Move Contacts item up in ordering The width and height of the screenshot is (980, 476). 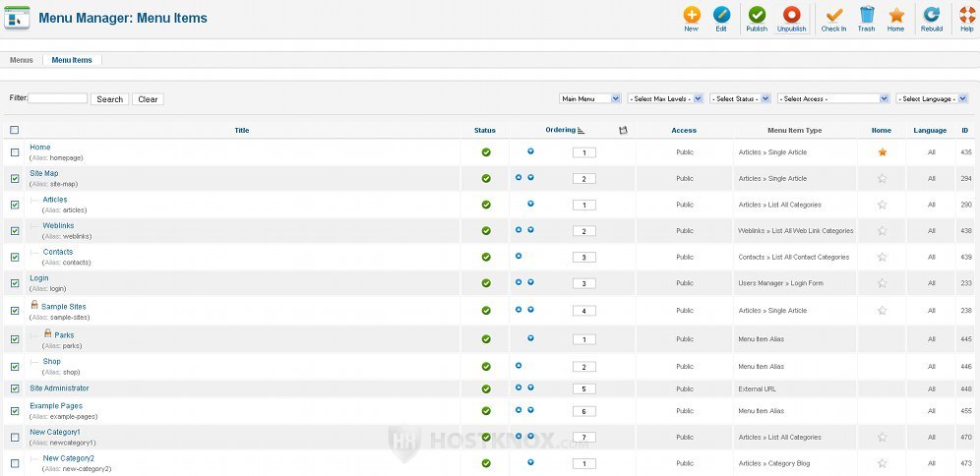pos(519,256)
